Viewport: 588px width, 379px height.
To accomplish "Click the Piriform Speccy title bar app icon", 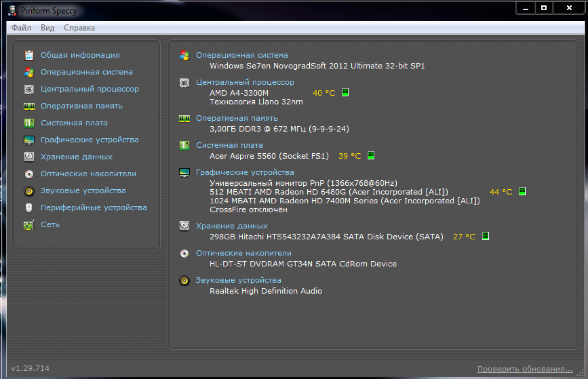I will (13, 11).
